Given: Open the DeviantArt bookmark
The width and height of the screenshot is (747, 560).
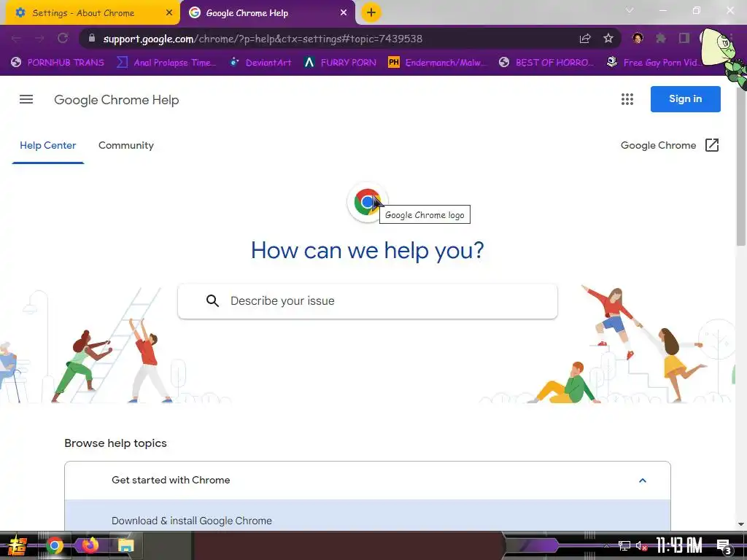Looking at the screenshot, I should pos(260,63).
